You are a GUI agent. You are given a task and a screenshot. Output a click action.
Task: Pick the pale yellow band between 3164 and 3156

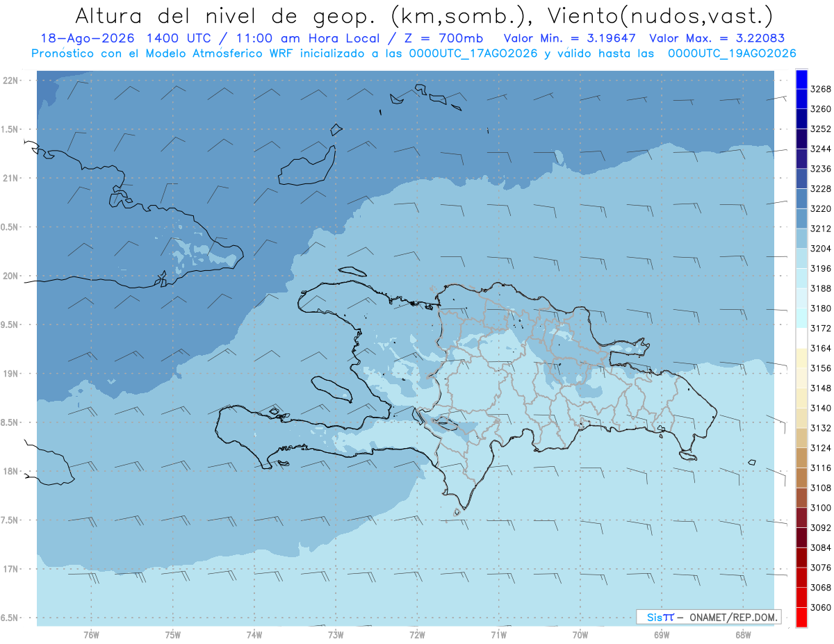point(801,358)
